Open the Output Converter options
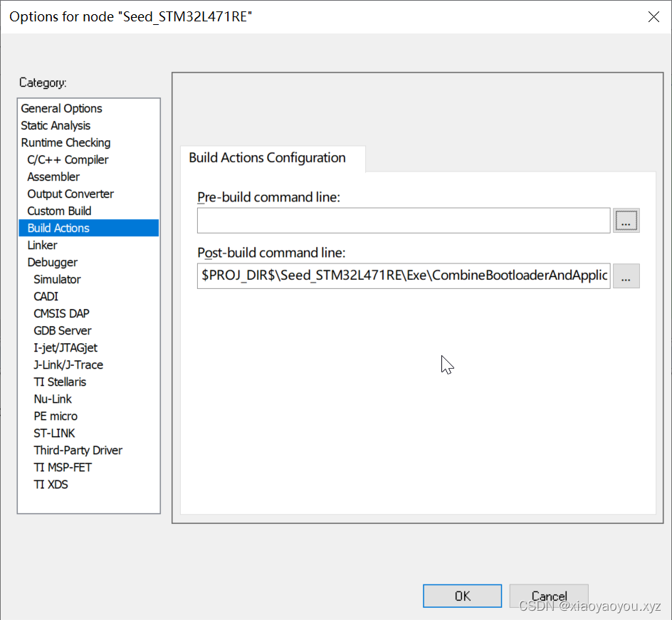 [70, 194]
